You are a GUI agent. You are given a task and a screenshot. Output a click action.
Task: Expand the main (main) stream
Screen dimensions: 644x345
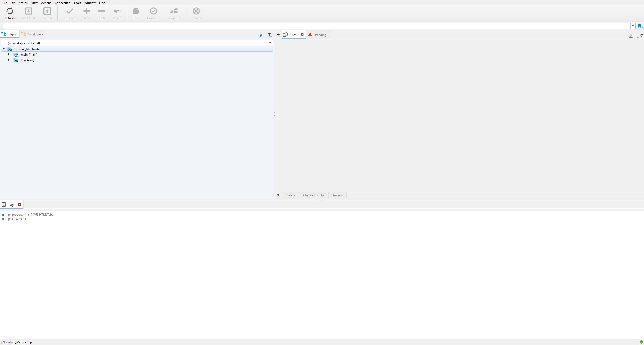[9, 54]
